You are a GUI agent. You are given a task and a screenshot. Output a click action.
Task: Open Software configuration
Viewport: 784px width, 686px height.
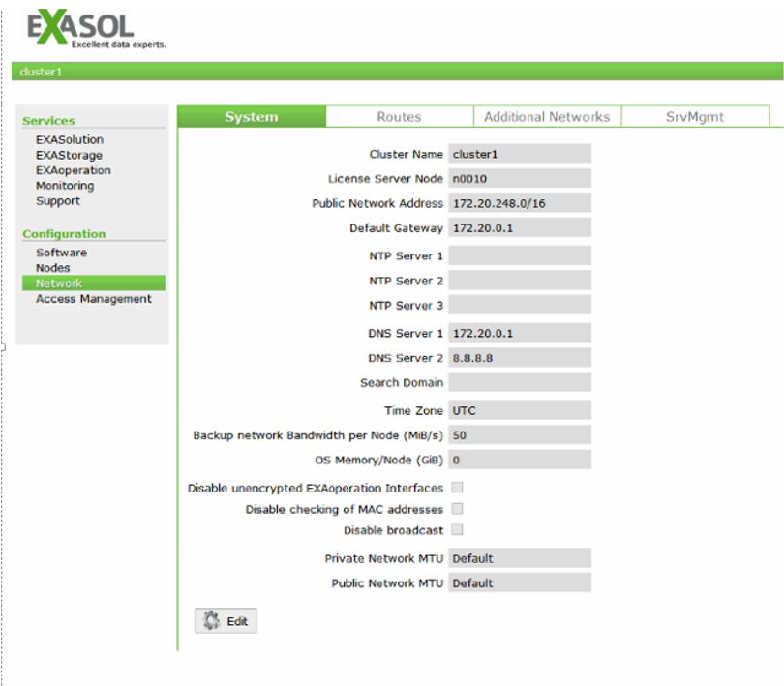point(61,253)
